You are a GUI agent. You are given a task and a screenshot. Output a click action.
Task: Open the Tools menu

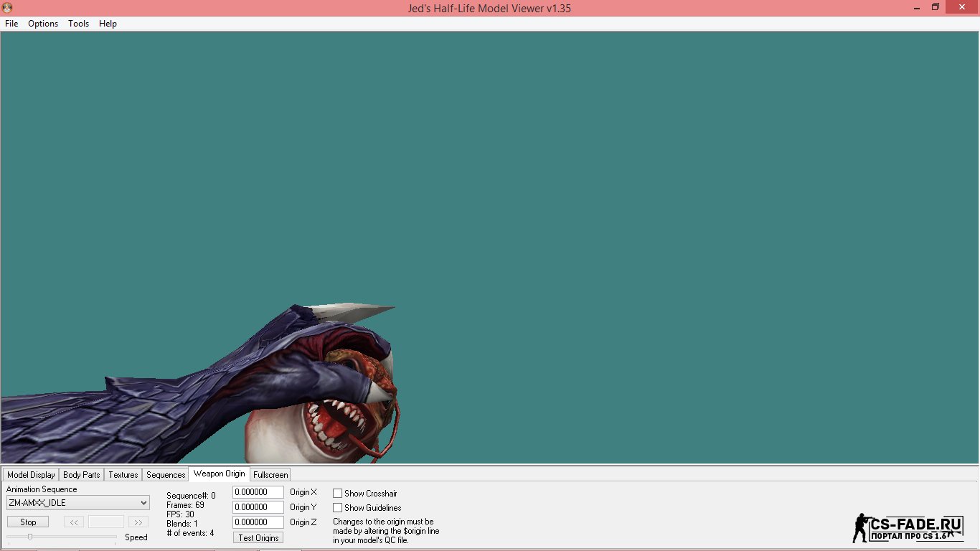click(78, 24)
